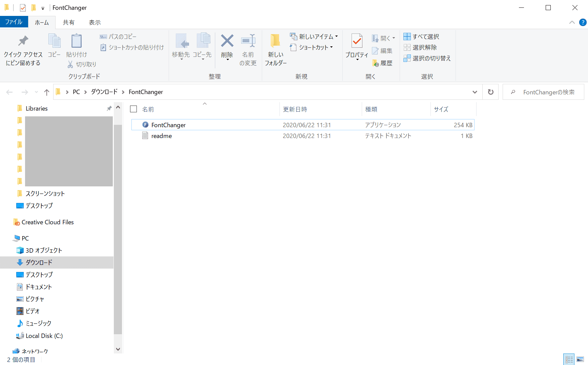Open ネットワーク in the navigation tree

pos(35,351)
